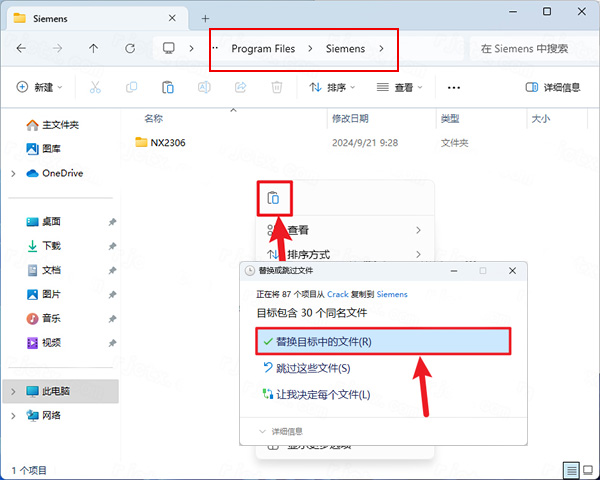The image size is (600, 480).
Task: Sort by Date modified (修改日期) column
Action: tap(350, 119)
